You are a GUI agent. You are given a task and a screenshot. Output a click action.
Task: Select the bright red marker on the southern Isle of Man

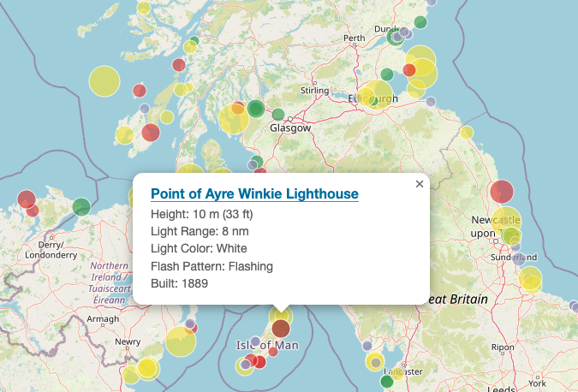259,362
